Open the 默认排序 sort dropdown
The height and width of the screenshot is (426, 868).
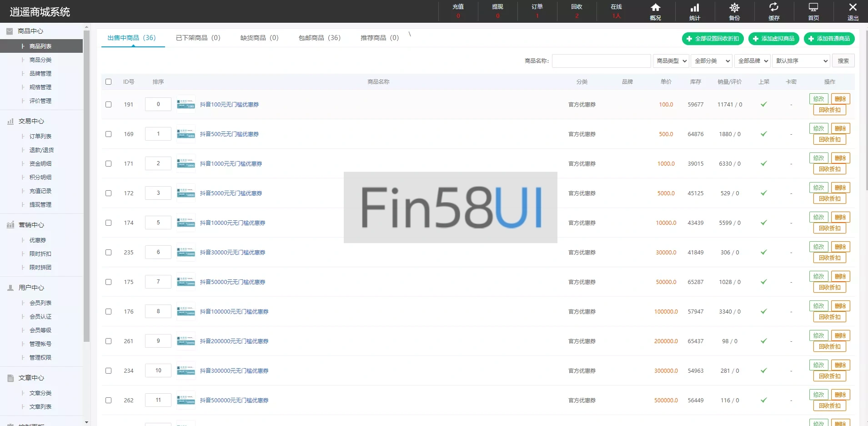(801, 61)
